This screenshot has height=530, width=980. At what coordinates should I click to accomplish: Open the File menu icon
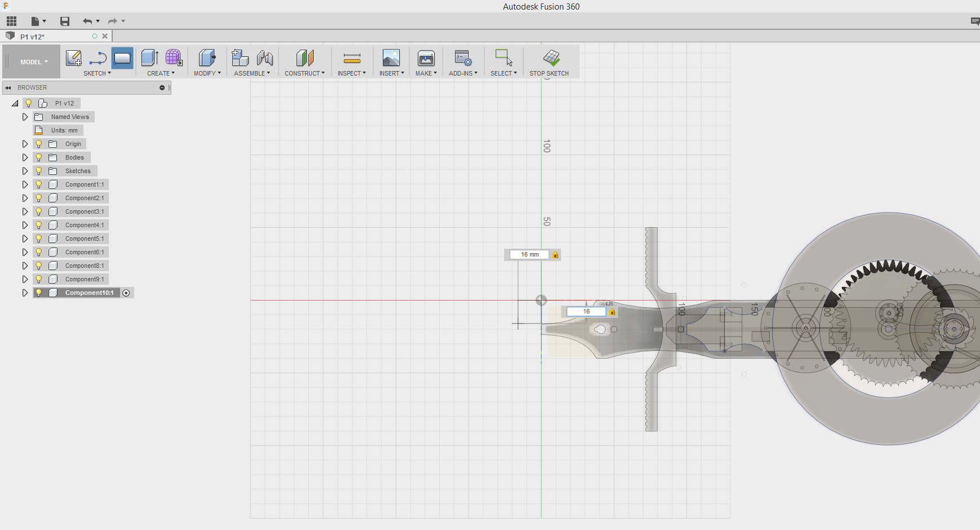pyautogui.click(x=36, y=21)
